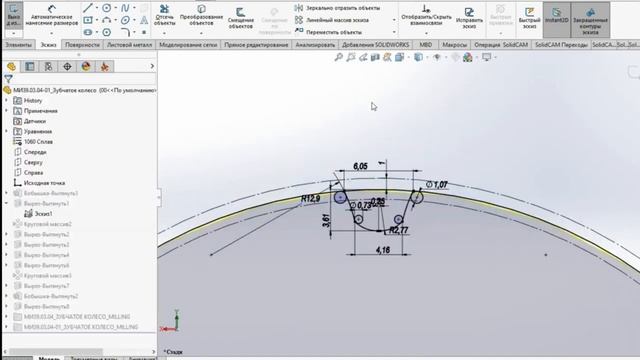The image size is (640, 360).
Task: Select the Ellipse sketch tool
Action: tap(125, 20)
